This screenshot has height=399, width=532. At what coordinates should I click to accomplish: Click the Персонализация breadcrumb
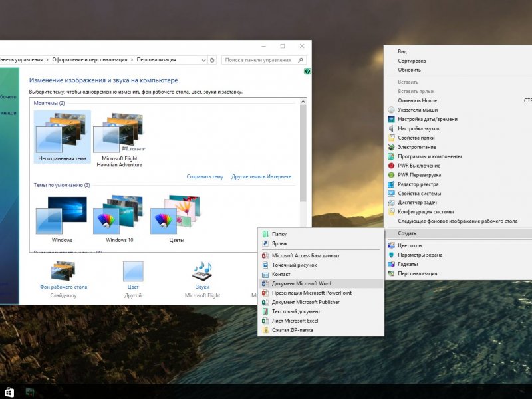[x=156, y=59]
